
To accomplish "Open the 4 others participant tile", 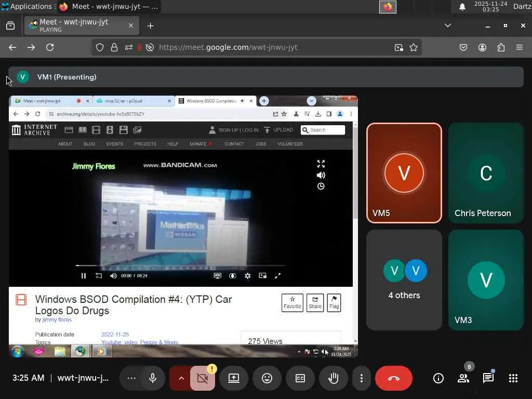I will pyautogui.click(x=404, y=280).
